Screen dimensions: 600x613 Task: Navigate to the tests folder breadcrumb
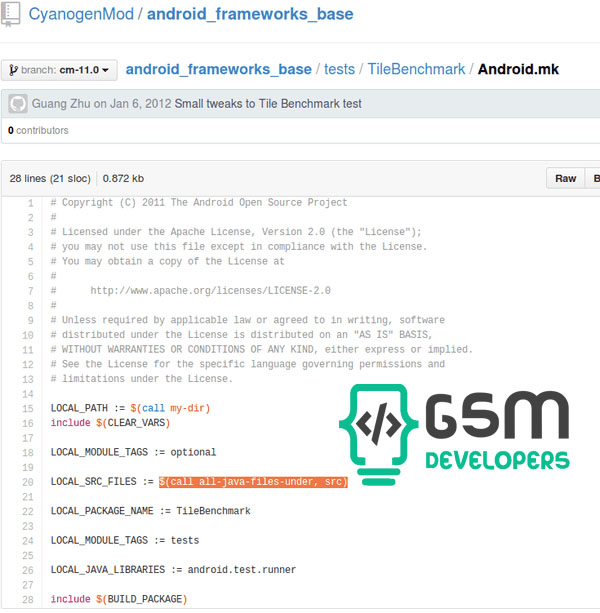pyautogui.click(x=339, y=70)
